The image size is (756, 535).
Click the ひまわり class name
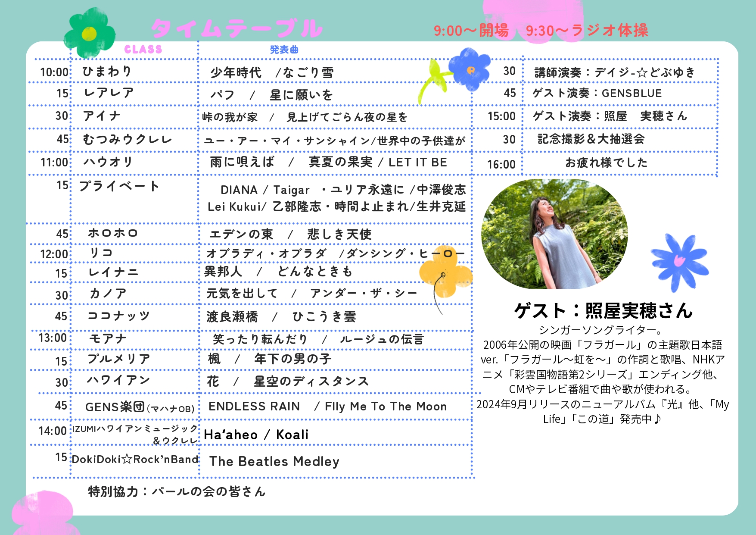(107, 71)
